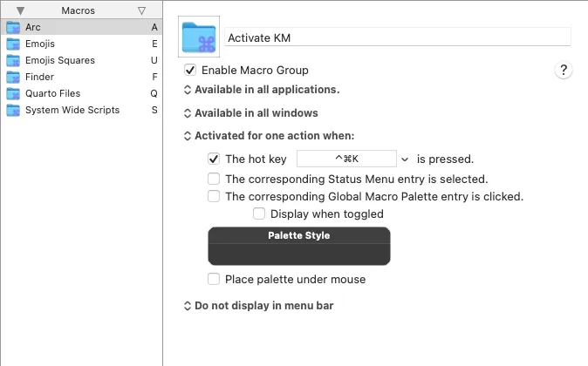The image size is (588, 366).
Task: Enable Display when toggled checkbox
Action: point(259,213)
